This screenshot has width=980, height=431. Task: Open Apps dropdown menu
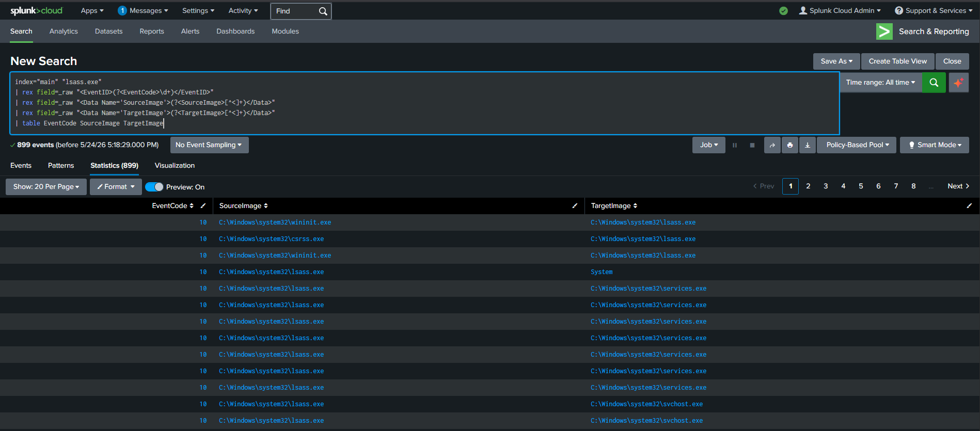(x=92, y=10)
